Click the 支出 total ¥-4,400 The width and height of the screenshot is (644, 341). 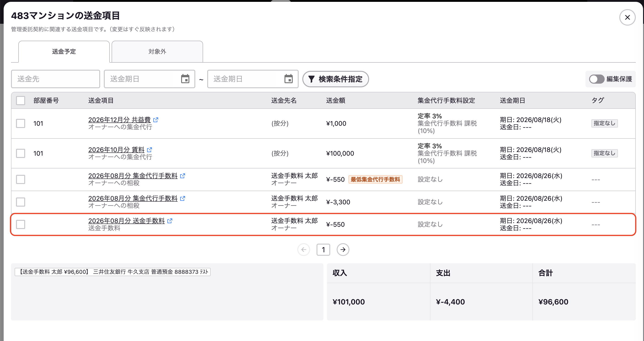click(450, 302)
